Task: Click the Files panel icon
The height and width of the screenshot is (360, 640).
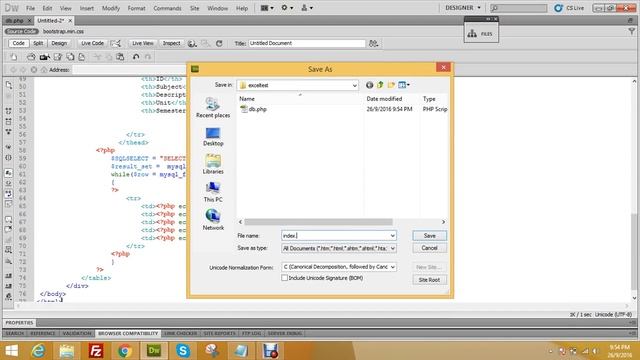Action: tap(481, 33)
